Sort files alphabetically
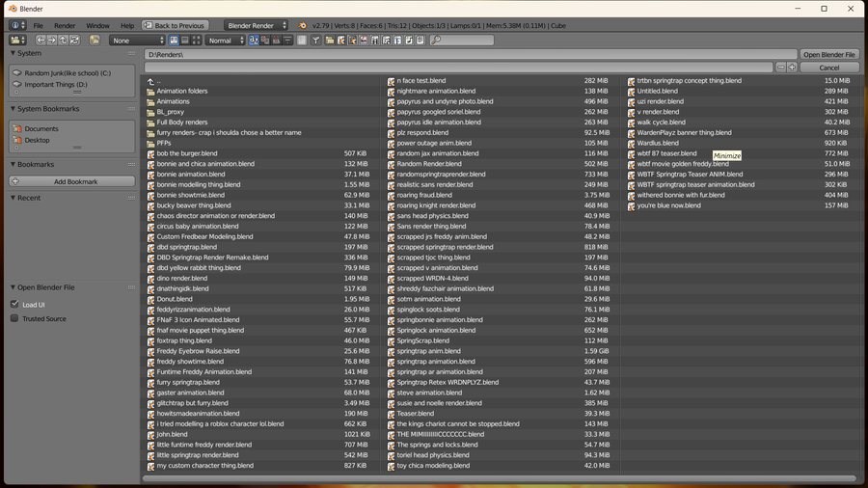 254,41
